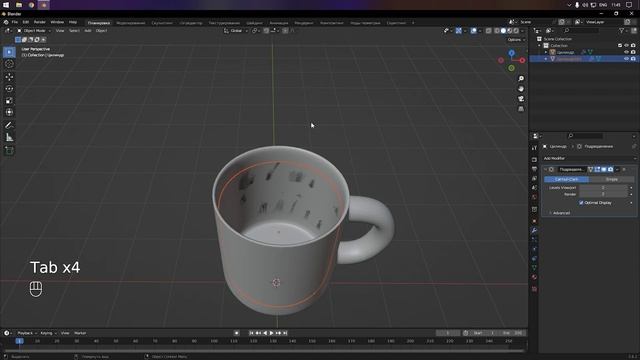Open the Window menu
This screenshot has height=360, width=640.
(57, 22)
